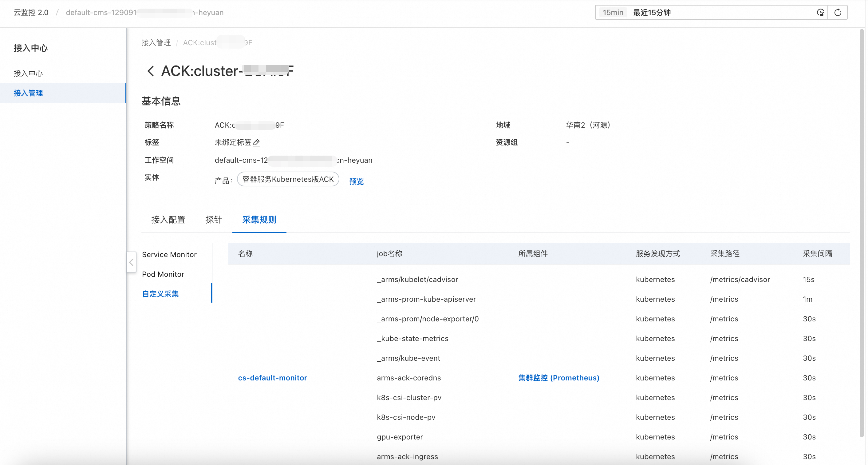Collapse the left sidebar with chevron handle
This screenshot has width=868, height=465.
pos(131,262)
